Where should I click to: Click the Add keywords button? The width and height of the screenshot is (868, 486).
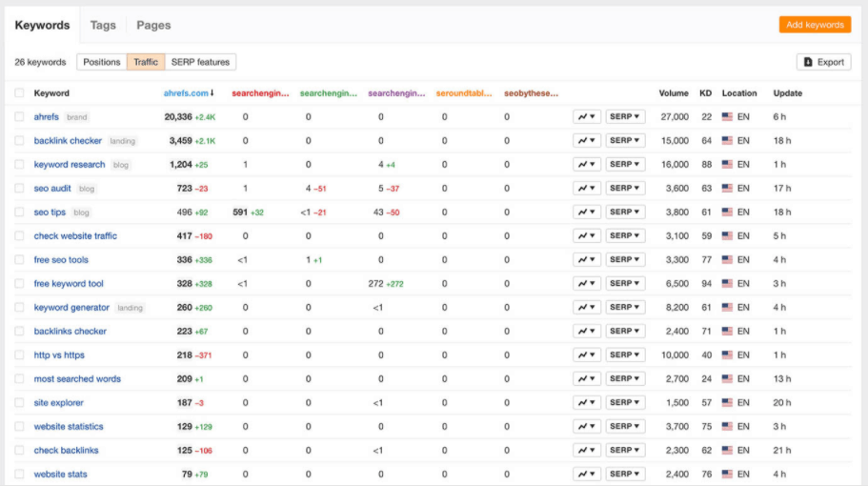(x=814, y=25)
